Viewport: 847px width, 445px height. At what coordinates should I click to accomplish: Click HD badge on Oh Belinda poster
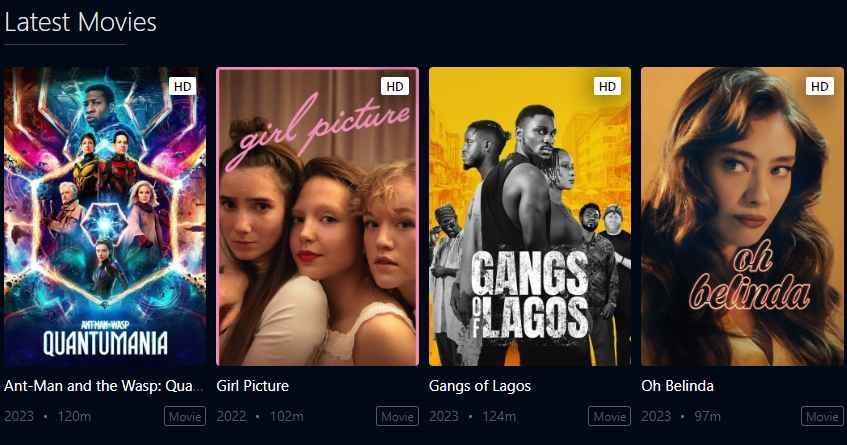point(819,86)
